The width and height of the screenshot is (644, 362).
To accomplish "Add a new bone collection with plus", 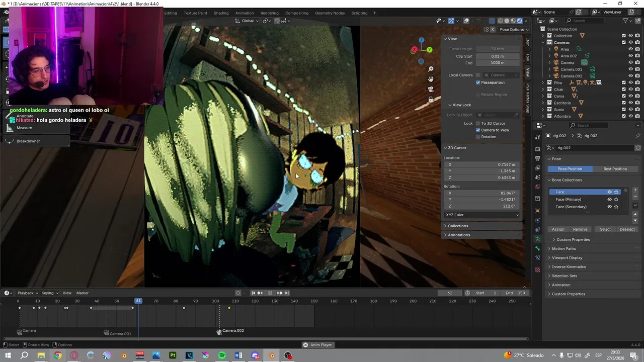I will pyautogui.click(x=635, y=190).
